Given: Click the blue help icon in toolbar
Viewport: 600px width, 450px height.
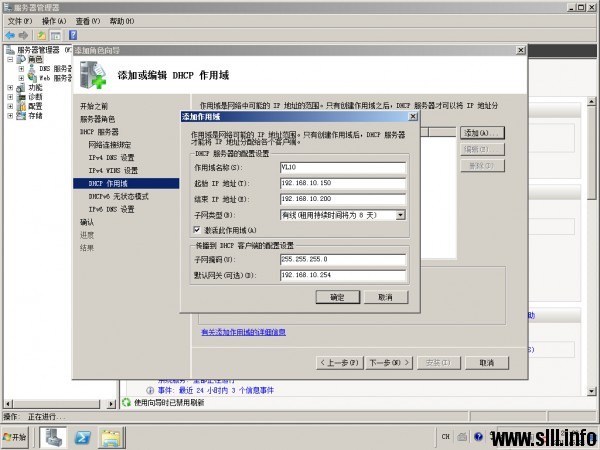Looking at the screenshot, I should (72, 35).
